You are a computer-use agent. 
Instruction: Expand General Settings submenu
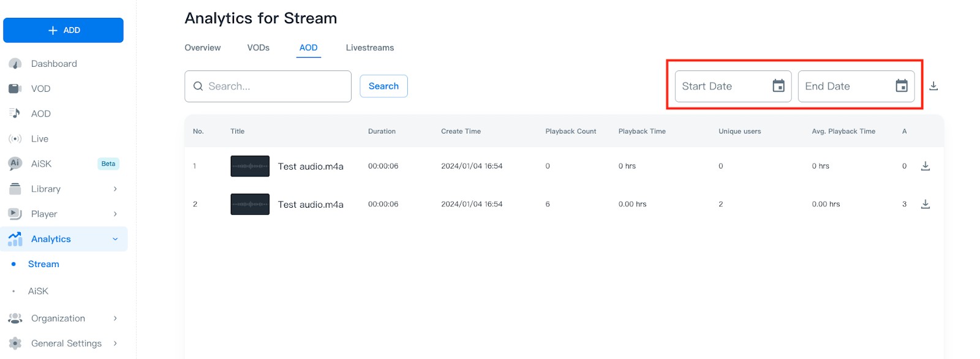[x=115, y=344]
